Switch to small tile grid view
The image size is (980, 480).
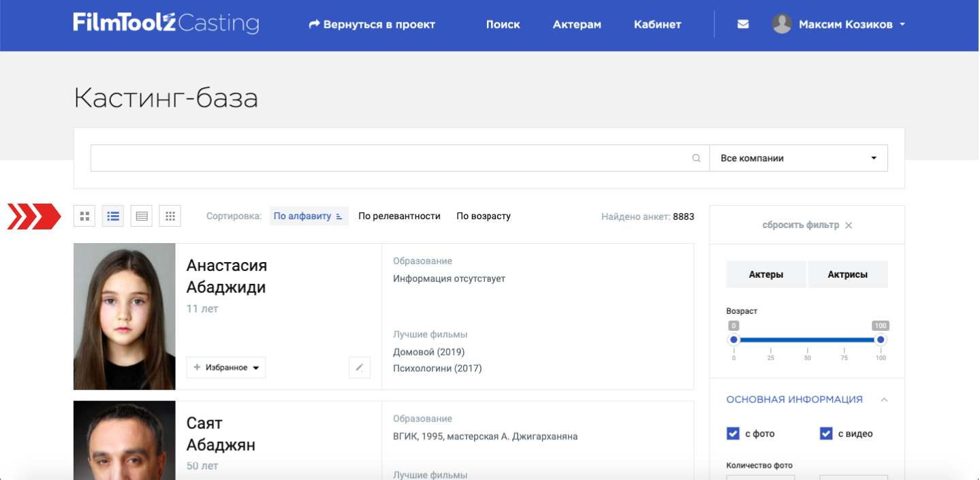[170, 216]
